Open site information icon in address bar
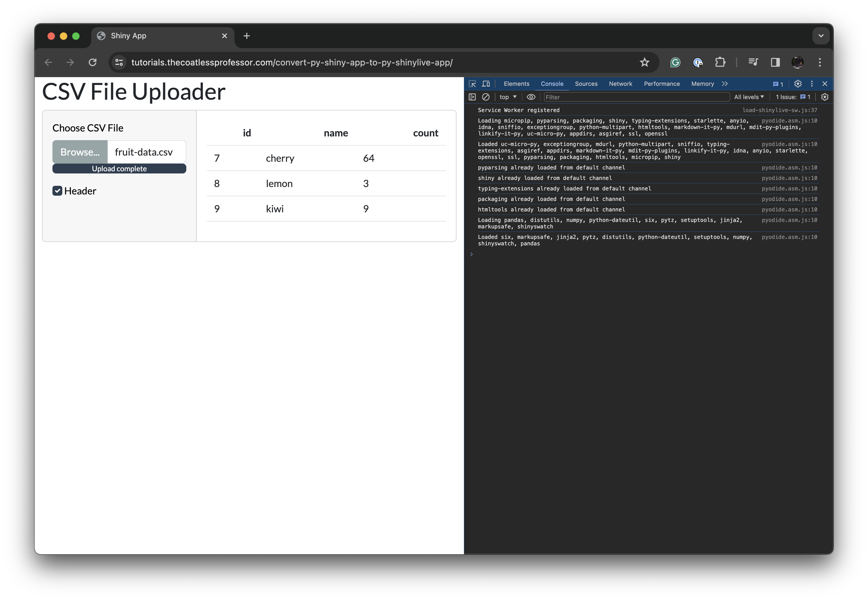 coord(119,62)
